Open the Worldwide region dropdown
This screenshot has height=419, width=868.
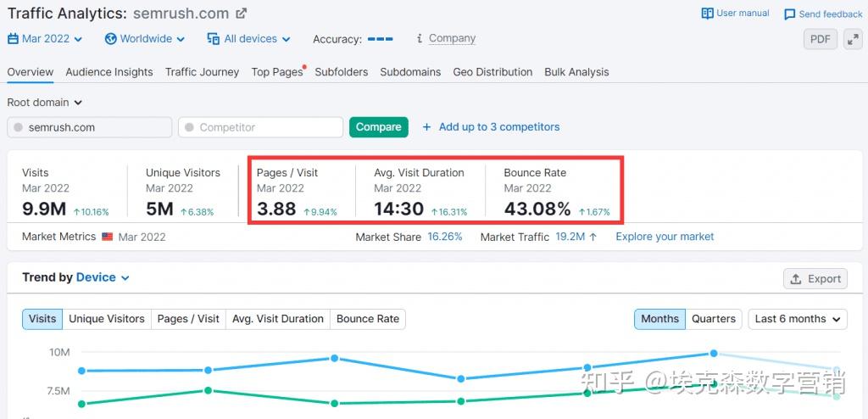(x=145, y=39)
